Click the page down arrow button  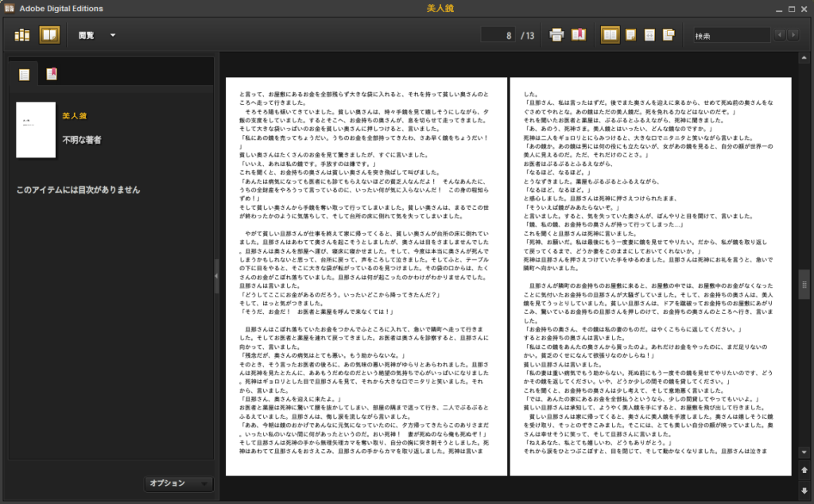click(804, 490)
